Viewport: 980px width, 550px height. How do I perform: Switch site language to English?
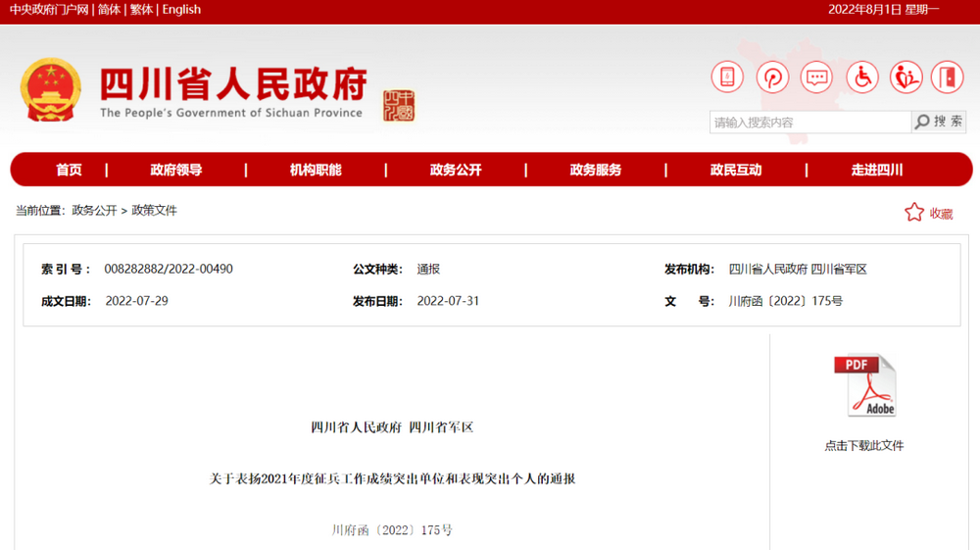pyautogui.click(x=181, y=10)
